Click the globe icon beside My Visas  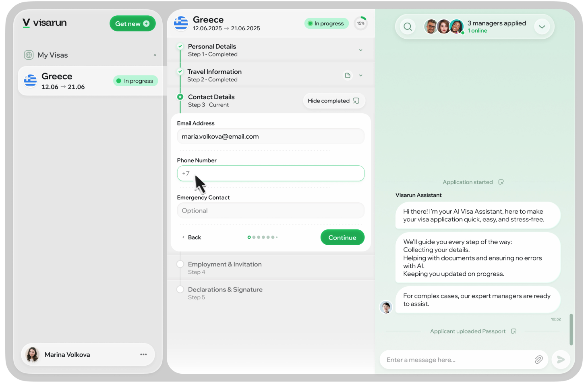[x=29, y=55]
